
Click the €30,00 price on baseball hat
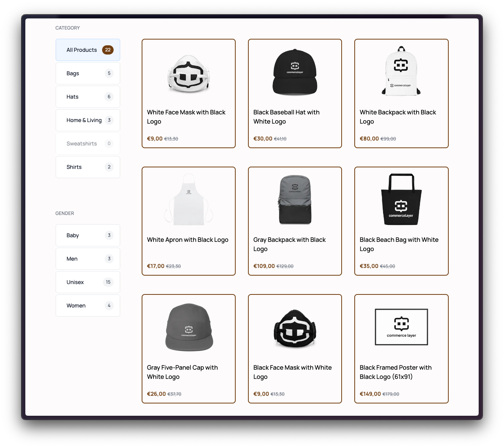(x=263, y=139)
